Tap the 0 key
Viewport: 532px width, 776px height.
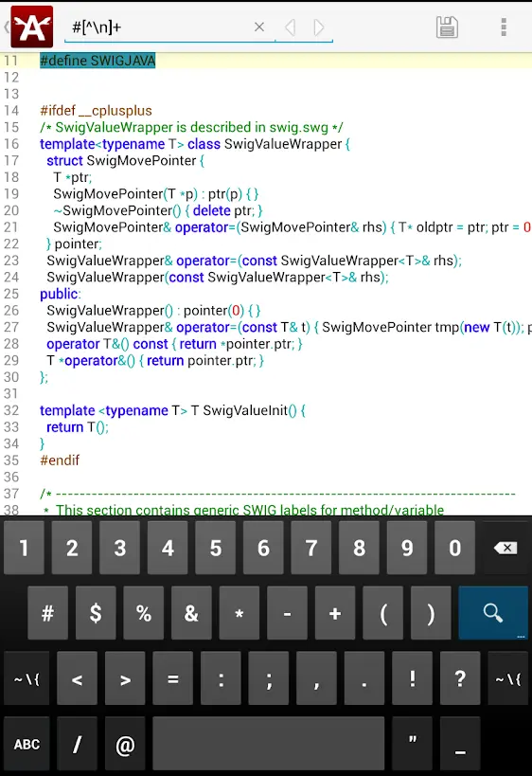[455, 548]
